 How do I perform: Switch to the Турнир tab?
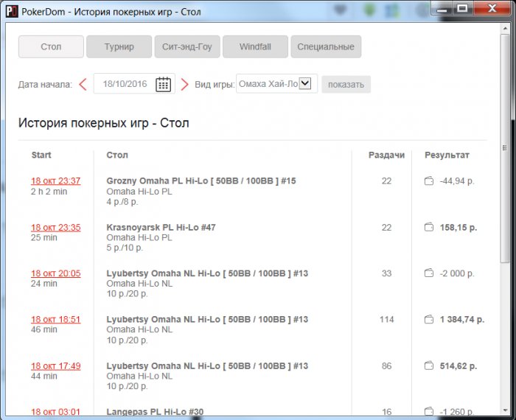pyautogui.click(x=119, y=46)
